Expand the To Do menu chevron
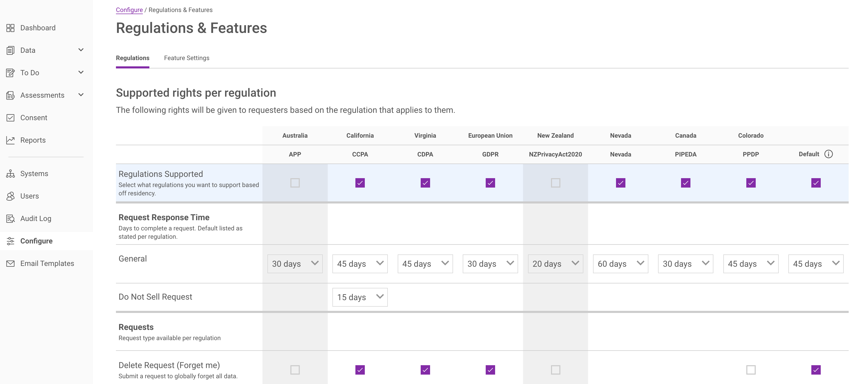The width and height of the screenshot is (868, 384). pyautogui.click(x=81, y=72)
